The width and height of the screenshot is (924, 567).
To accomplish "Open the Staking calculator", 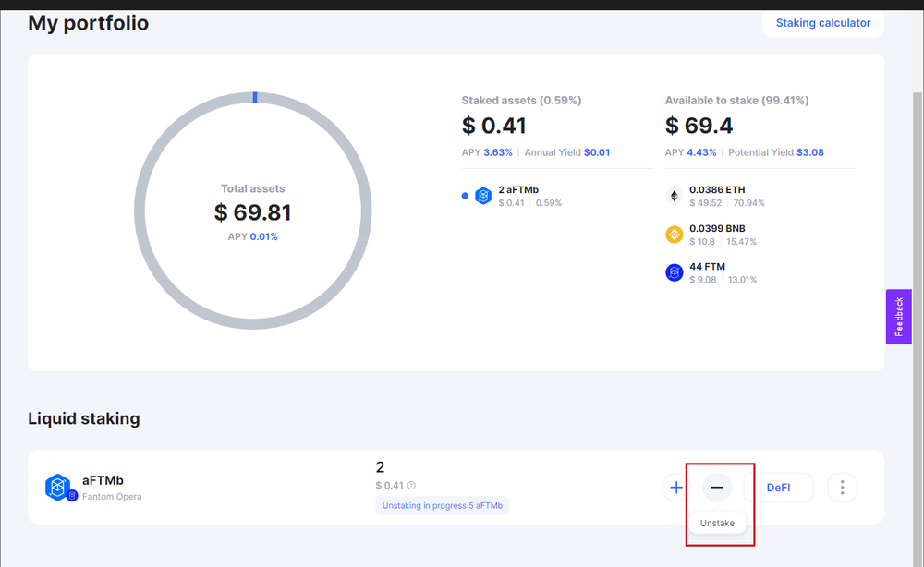I will (822, 23).
